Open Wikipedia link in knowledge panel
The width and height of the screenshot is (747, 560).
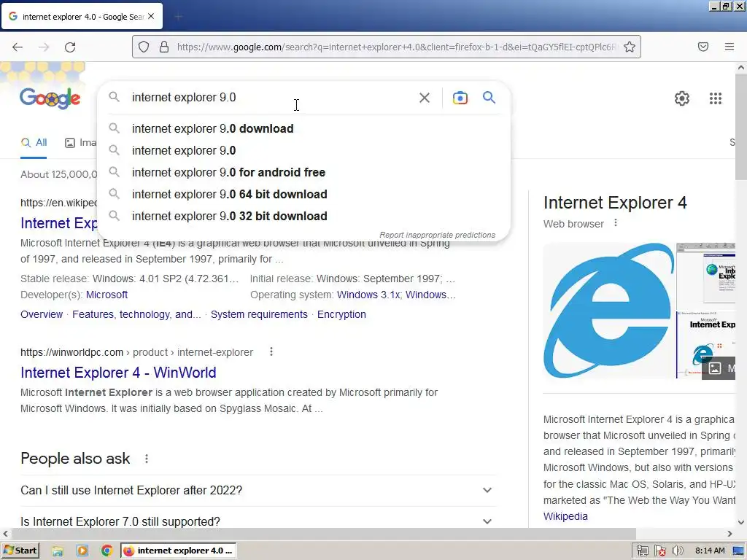pos(565,516)
